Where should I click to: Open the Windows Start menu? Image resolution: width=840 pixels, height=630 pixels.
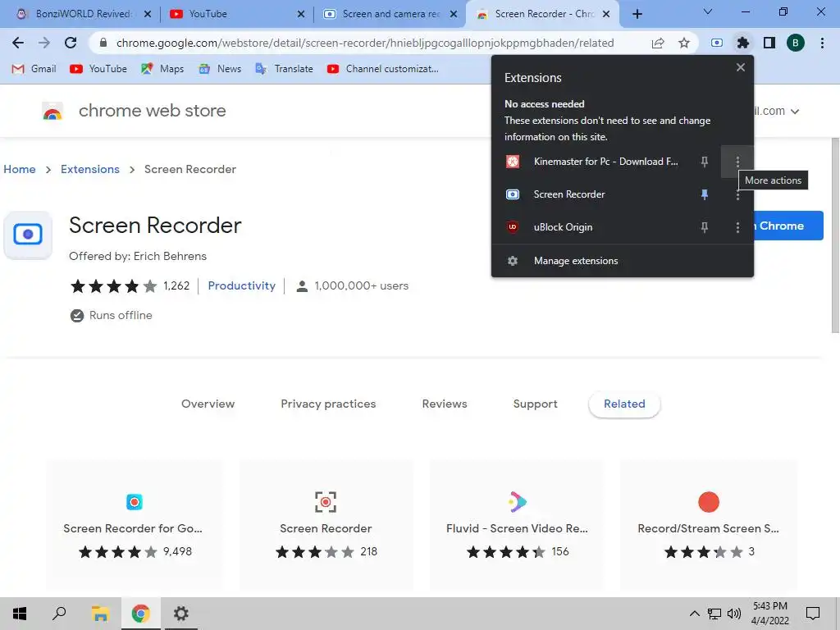pos(20,614)
